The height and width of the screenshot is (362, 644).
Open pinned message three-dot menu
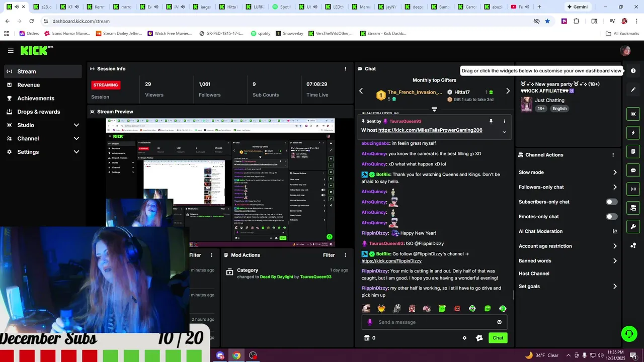click(504, 121)
